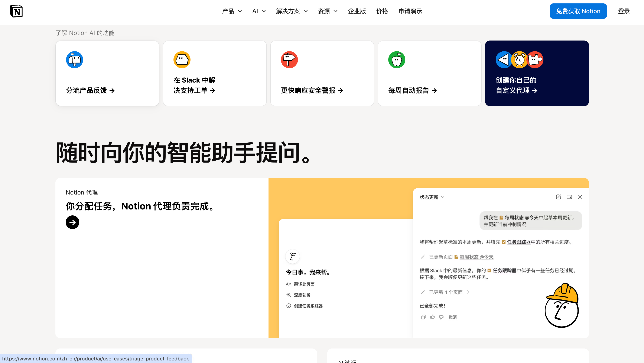Viewport: 644px width, 363px height.
Task: Click the blue mailbox icon
Action: point(75,60)
